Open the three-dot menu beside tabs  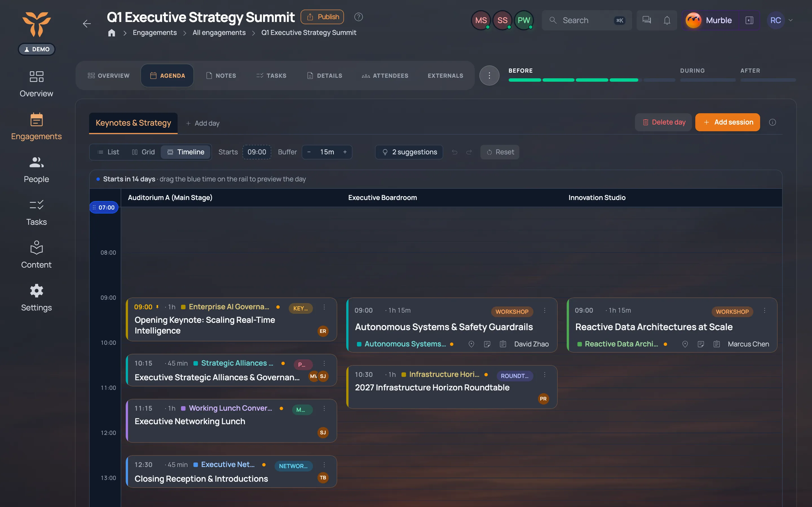point(489,75)
